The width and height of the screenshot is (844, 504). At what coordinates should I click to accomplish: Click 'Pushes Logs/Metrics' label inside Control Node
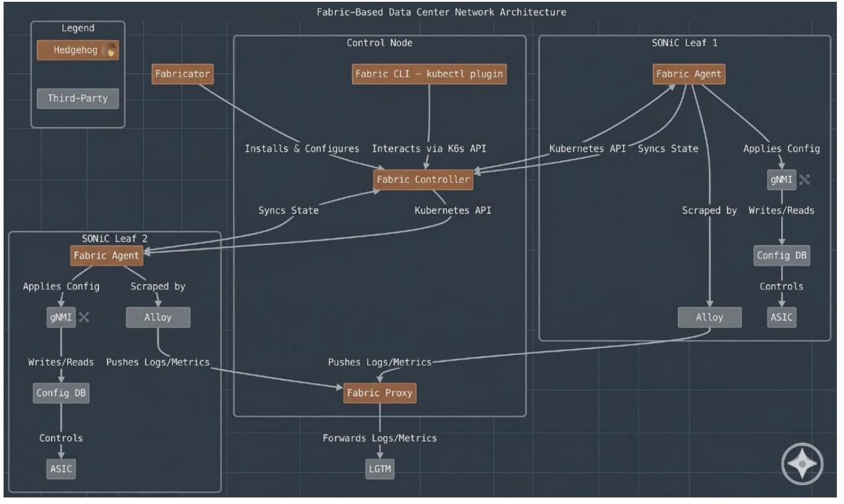click(x=380, y=362)
